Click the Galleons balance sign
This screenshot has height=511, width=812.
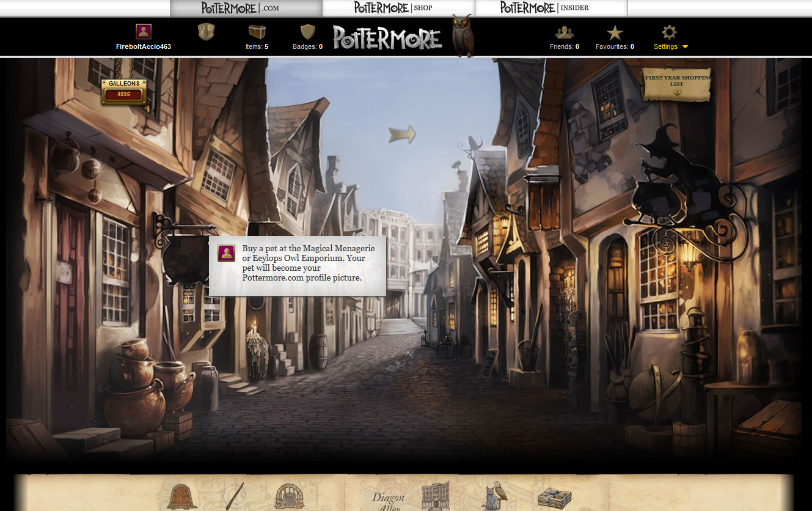coord(124,92)
